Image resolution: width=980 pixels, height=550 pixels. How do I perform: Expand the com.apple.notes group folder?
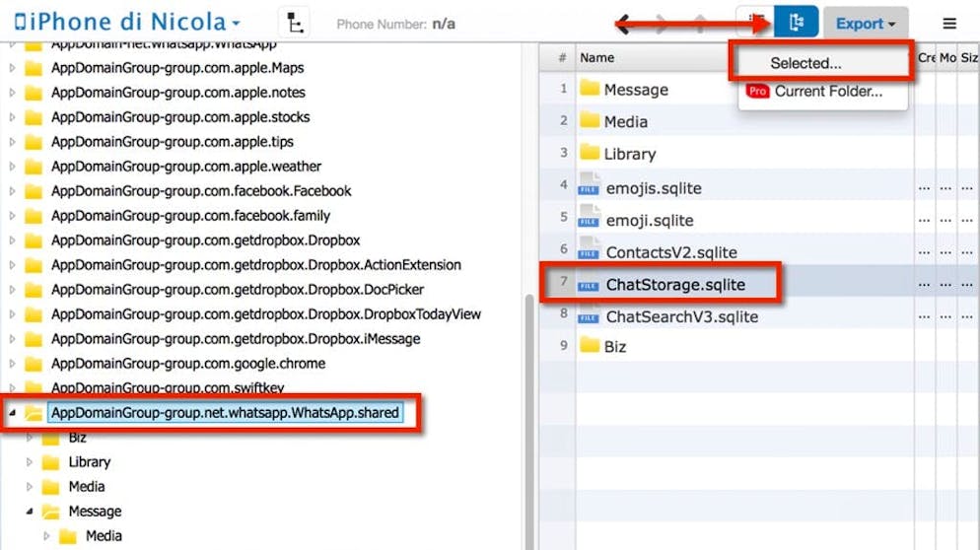[13, 93]
